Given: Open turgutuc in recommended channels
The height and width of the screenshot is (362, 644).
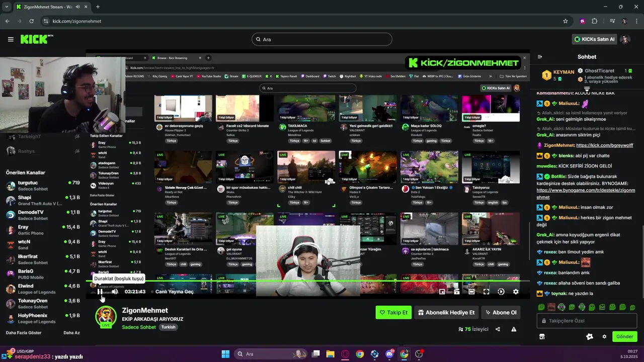Looking at the screenshot, I should (43, 186).
